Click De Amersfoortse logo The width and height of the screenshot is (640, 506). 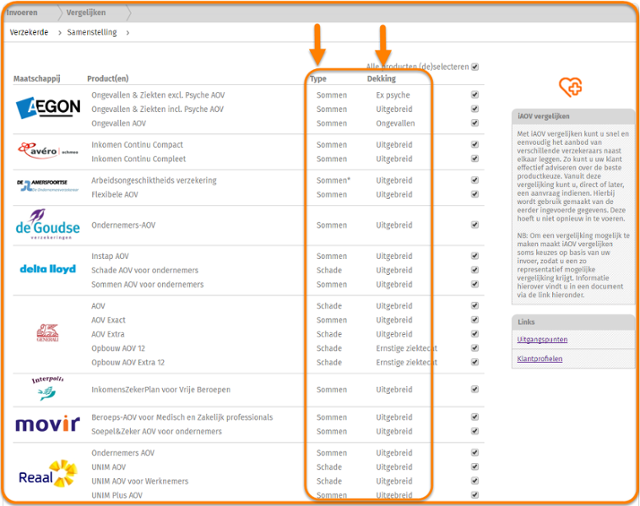48,186
